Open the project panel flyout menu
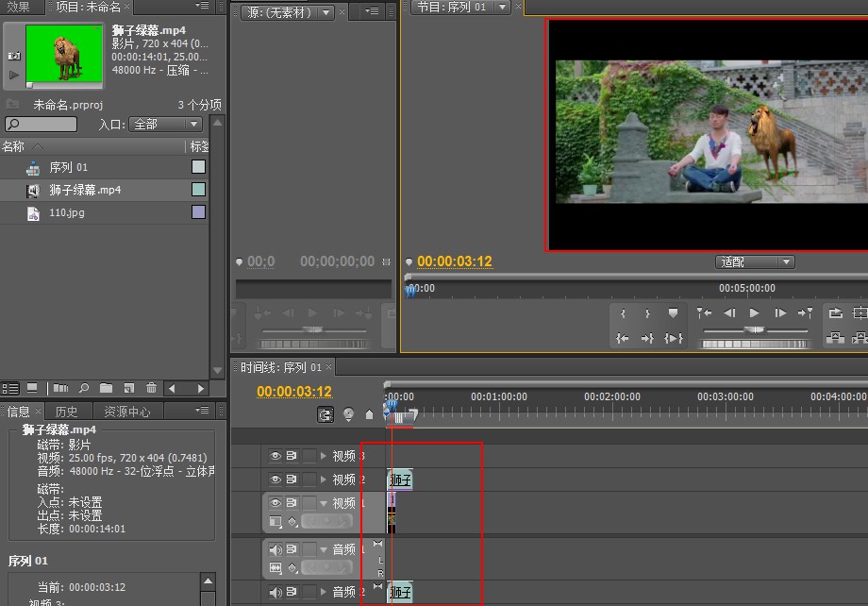This screenshot has width=868, height=606. click(202, 6)
